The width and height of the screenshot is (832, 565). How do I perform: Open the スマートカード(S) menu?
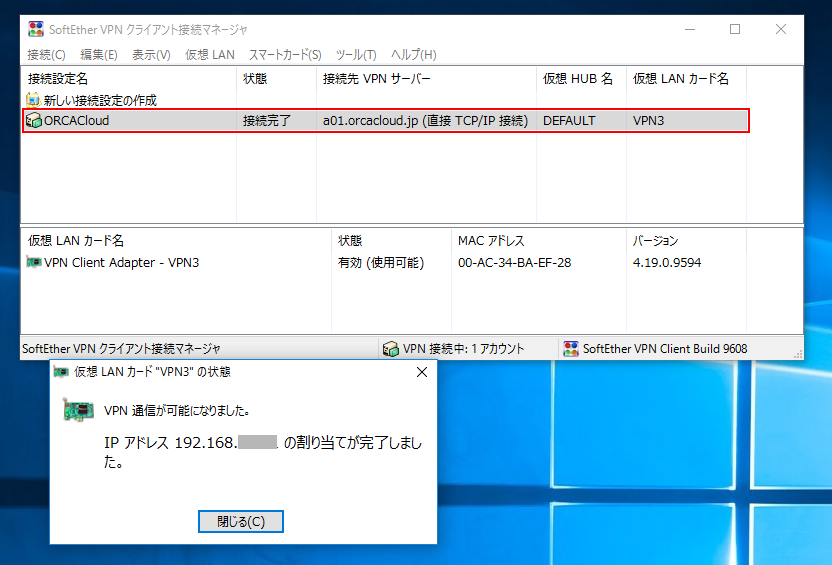(x=285, y=55)
